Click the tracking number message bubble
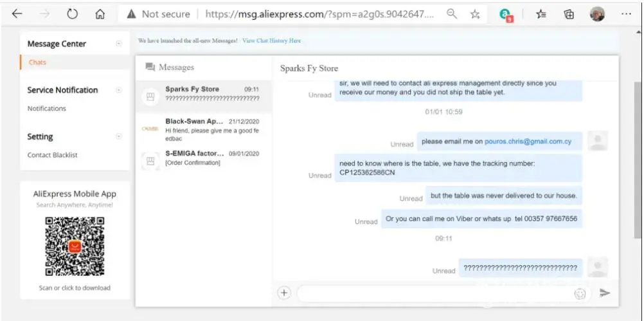Image resolution: width=644 pixels, height=321 pixels. tap(458, 168)
